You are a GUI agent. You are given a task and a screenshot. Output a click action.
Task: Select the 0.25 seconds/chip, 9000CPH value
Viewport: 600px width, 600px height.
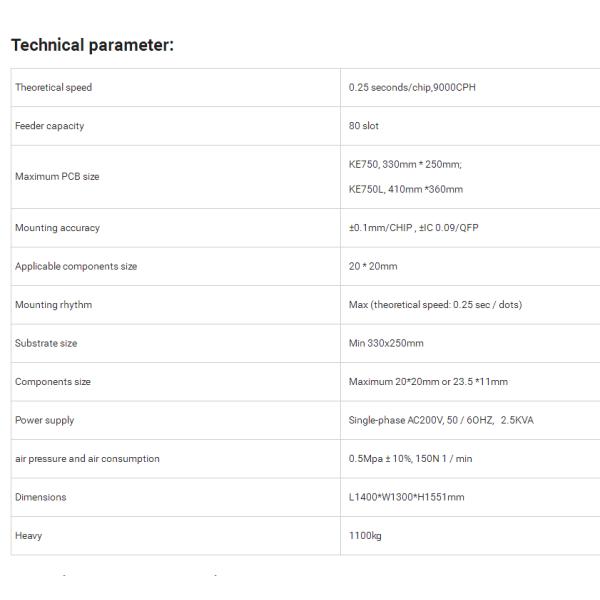pos(412,88)
